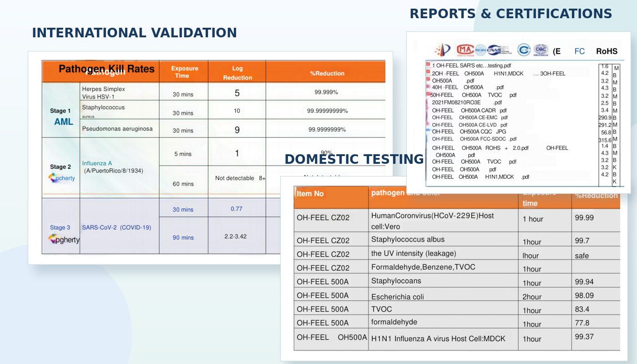Open the 'OH500A CE-EMC pdf' file entry
This screenshot has height=364, width=637.
[470, 117]
